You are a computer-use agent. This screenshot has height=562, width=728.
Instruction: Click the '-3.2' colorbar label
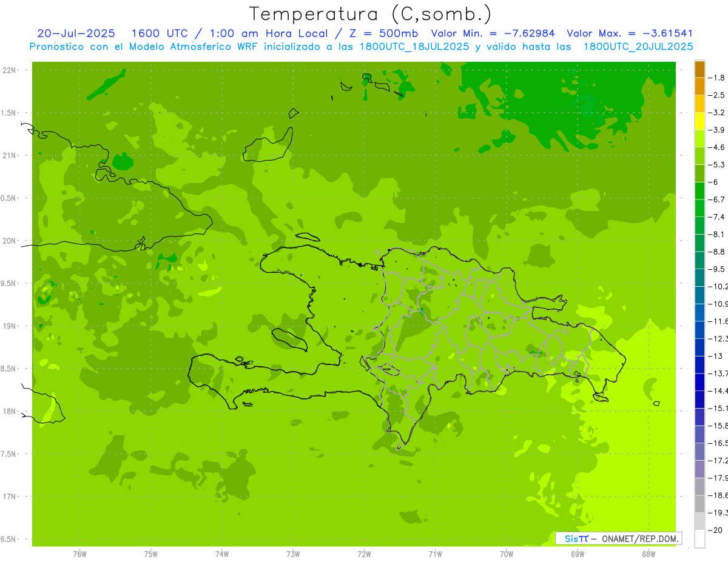718,113
